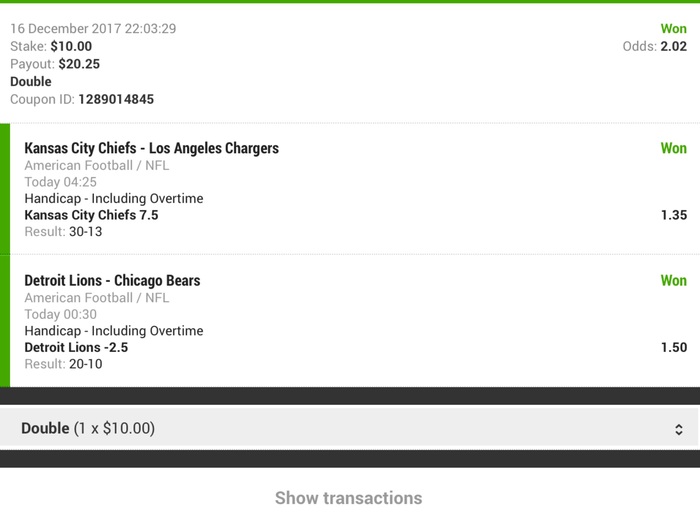Click the 1.35 odds value

(x=674, y=215)
